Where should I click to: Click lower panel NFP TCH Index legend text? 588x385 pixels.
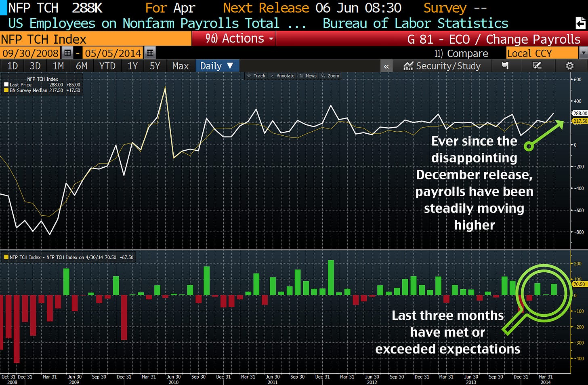[71, 257]
